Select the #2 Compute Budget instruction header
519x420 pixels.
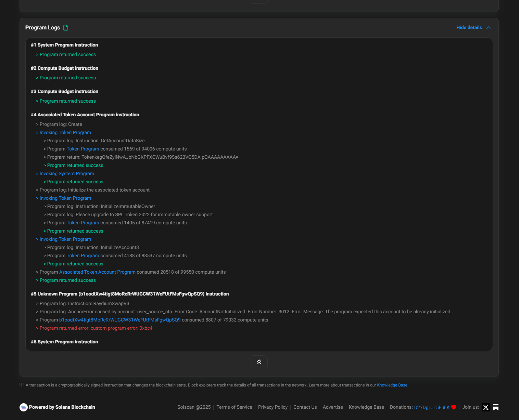tap(64, 68)
